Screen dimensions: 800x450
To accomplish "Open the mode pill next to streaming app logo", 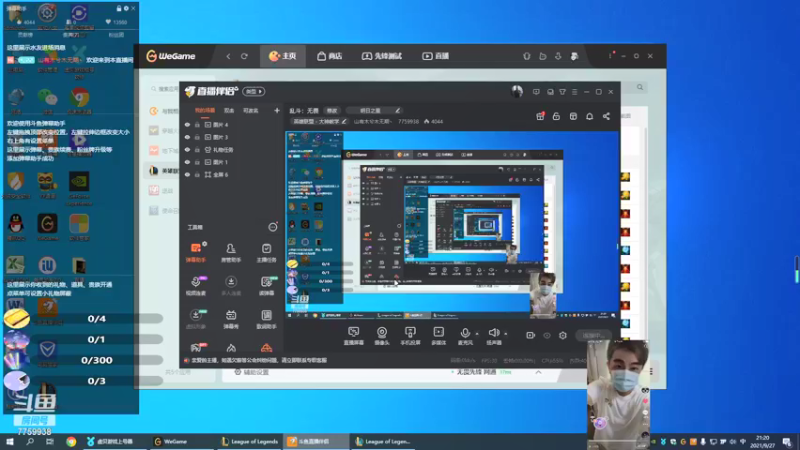I will click(254, 91).
